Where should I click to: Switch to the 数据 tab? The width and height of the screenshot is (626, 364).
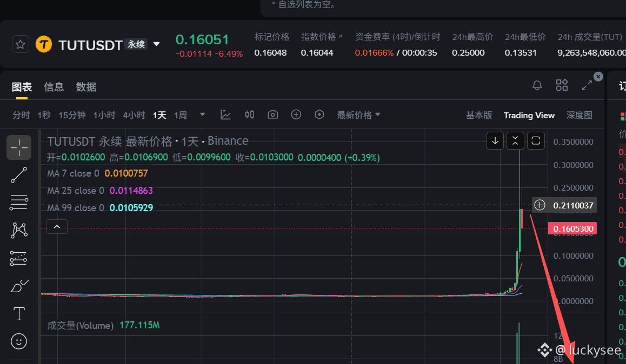pos(86,87)
